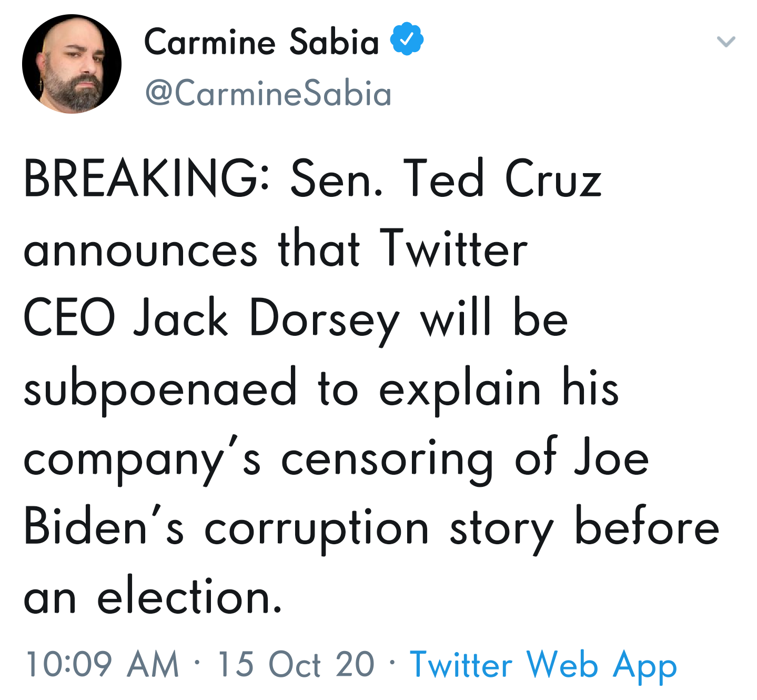
Task: Click the word CEO in tweet
Action: [69, 317]
